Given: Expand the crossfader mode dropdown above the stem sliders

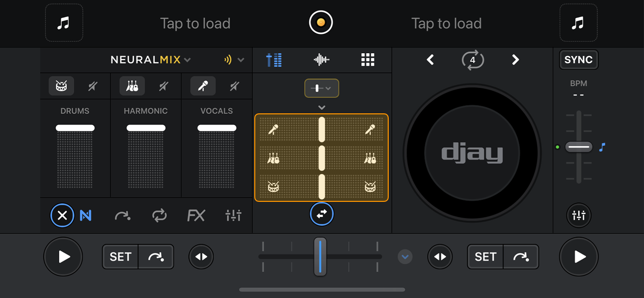Looking at the screenshot, I should (321, 88).
